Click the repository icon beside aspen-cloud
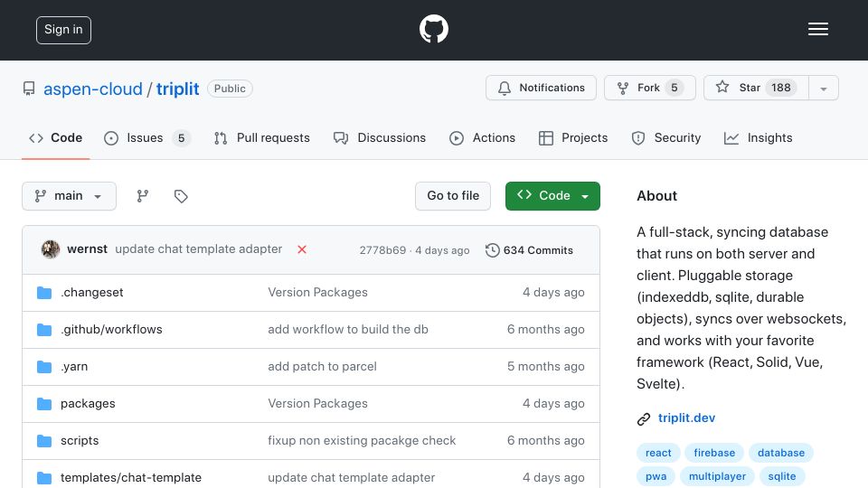 pyautogui.click(x=29, y=89)
